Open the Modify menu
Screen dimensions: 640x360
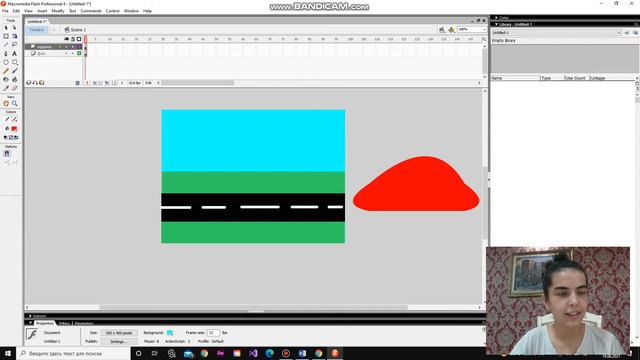(x=58, y=11)
